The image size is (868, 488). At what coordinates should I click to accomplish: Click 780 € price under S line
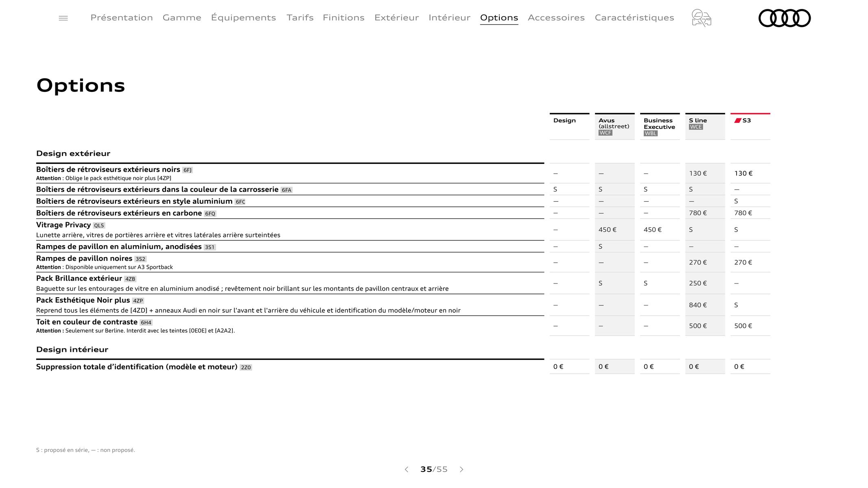pyautogui.click(x=698, y=213)
